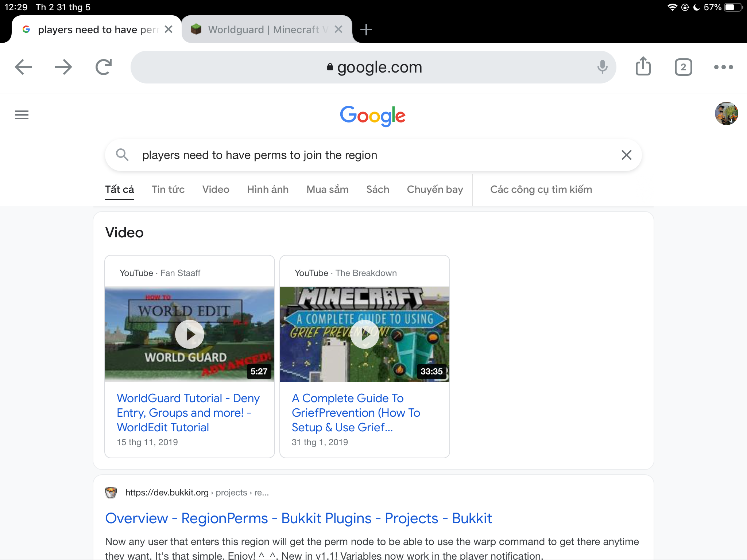The image size is (747, 560).
Task: Switch to the Worldguard Minecraft tab
Action: (263, 30)
